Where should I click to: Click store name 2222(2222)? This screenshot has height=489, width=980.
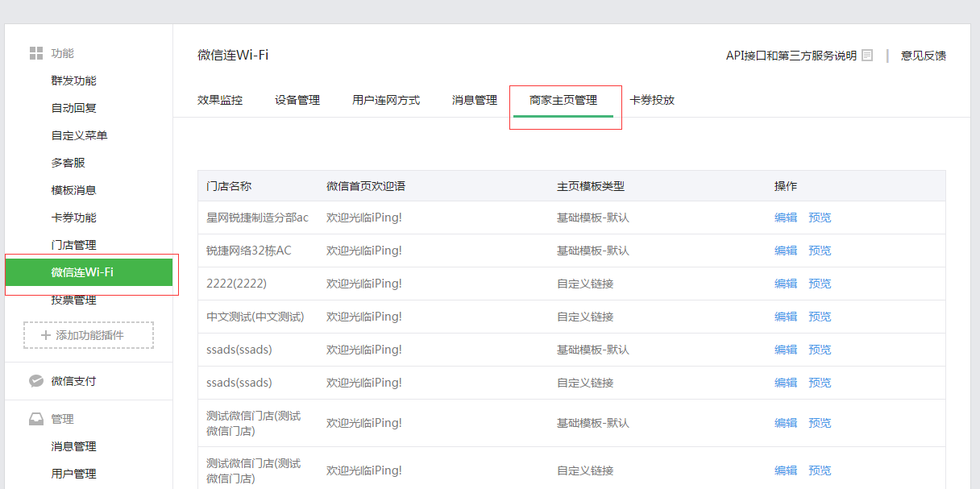(x=236, y=284)
